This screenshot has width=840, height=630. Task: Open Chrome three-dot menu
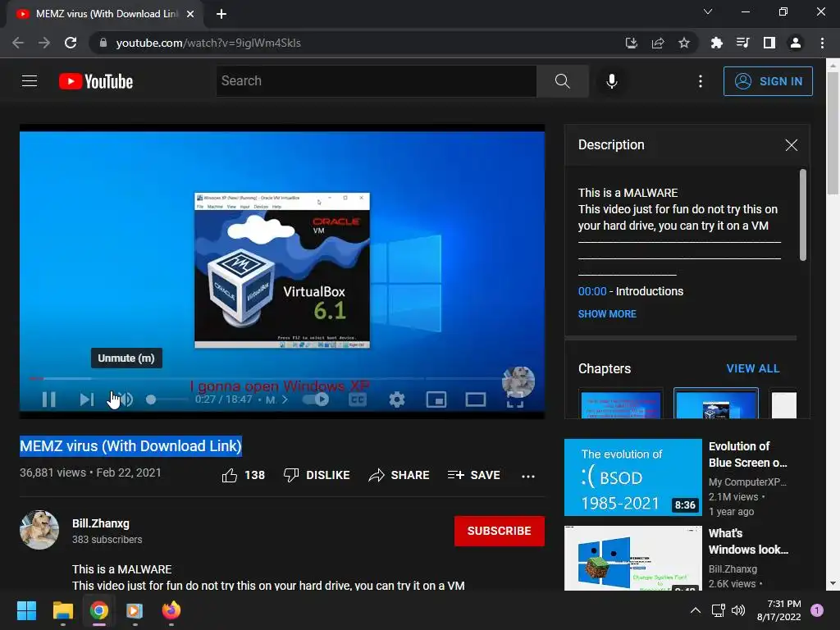822,43
